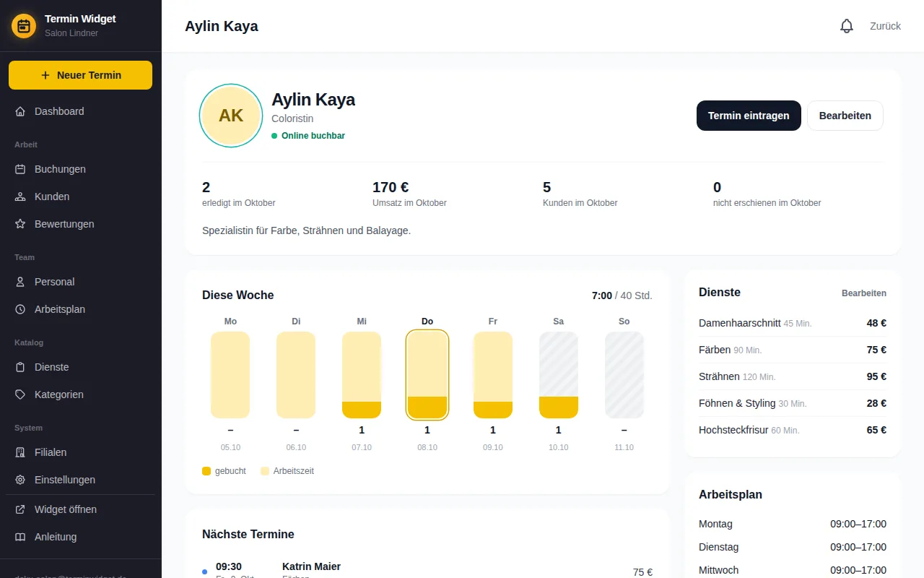Open notifications via the bell icon
This screenshot has width=924, height=578.
(x=847, y=26)
